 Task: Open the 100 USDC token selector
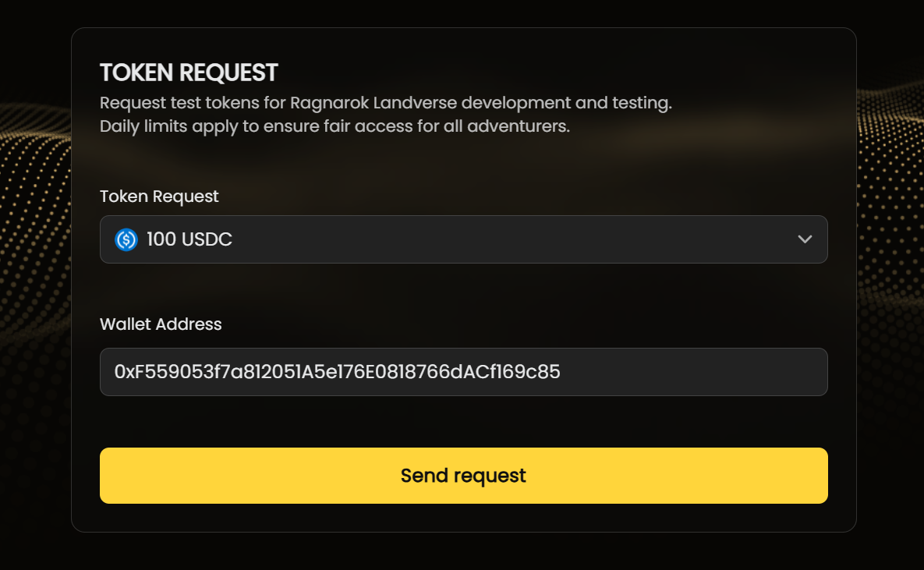[x=463, y=239]
